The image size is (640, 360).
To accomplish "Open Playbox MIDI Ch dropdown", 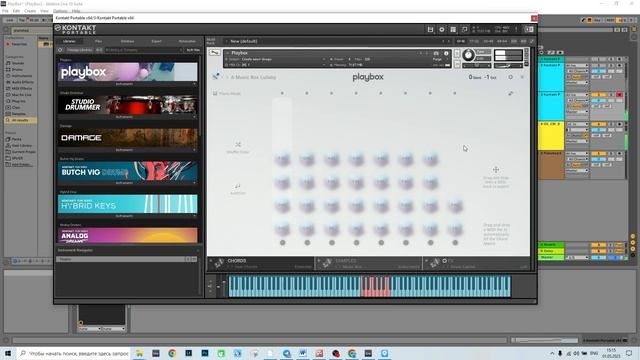I will (x=276, y=65).
